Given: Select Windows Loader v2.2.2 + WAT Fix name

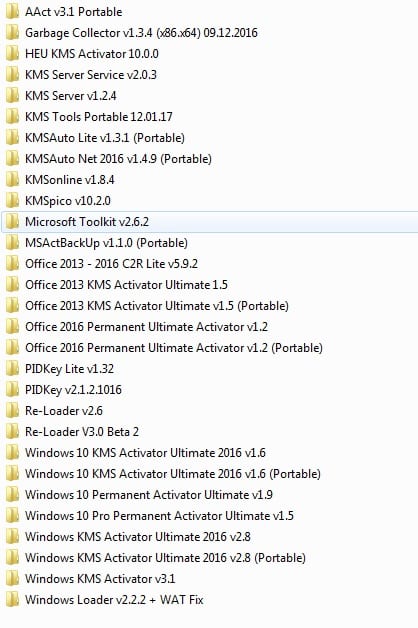Looking at the screenshot, I should tap(115, 599).
